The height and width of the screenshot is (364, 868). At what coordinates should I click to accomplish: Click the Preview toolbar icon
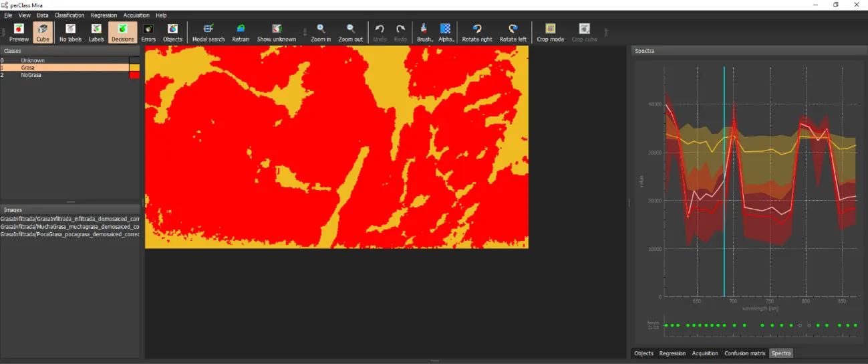(19, 32)
